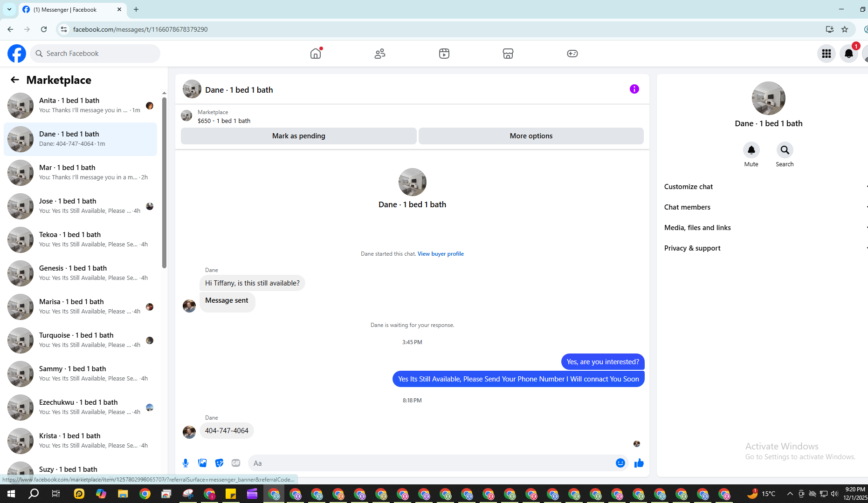The width and height of the screenshot is (868, 503).
Task: Open the Gaming controller icon in navigation
Action: pyautogui.click(x=572, y=54)
